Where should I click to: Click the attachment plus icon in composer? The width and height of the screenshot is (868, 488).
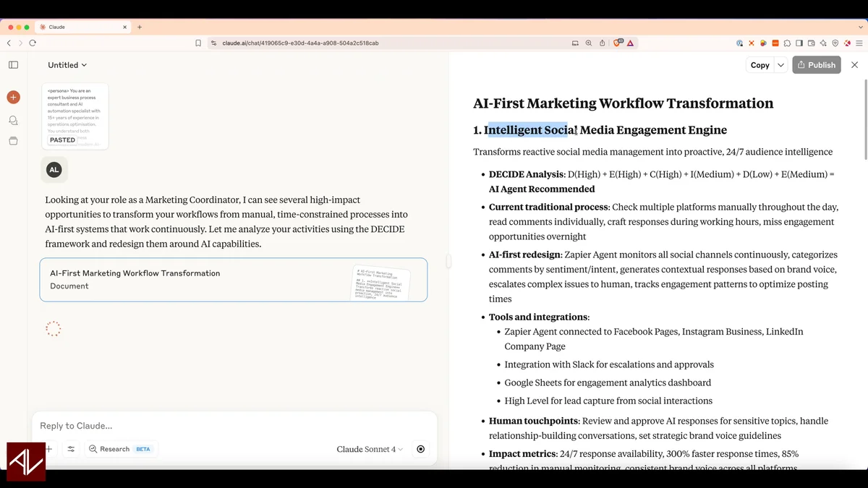click(x=49, y=449)
